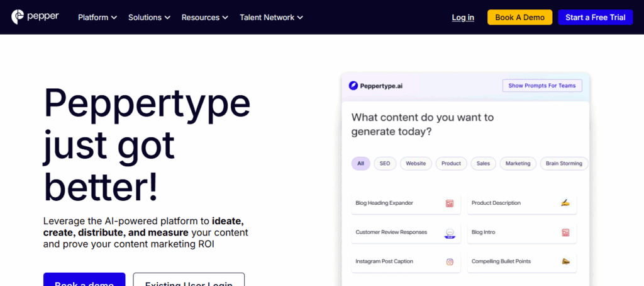Click Start a Free Trial button
The width and height of the screenshot is (644, 286).
[595, 17]
